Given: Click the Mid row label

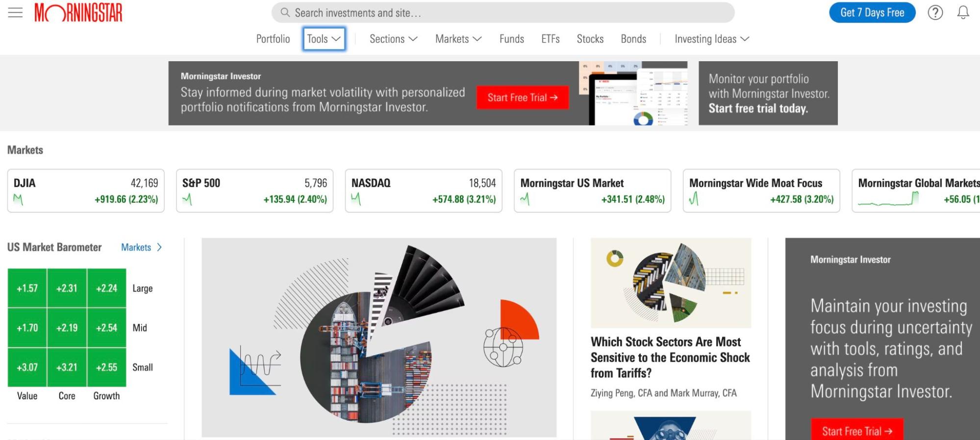Looking at the screenshot, I should (140, 328).
